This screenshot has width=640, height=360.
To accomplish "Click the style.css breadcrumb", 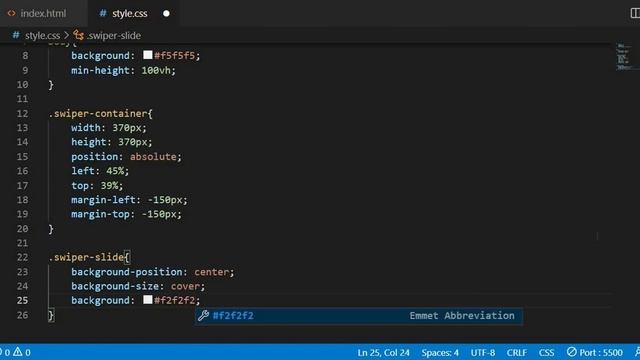I will [x=42, y=36].
